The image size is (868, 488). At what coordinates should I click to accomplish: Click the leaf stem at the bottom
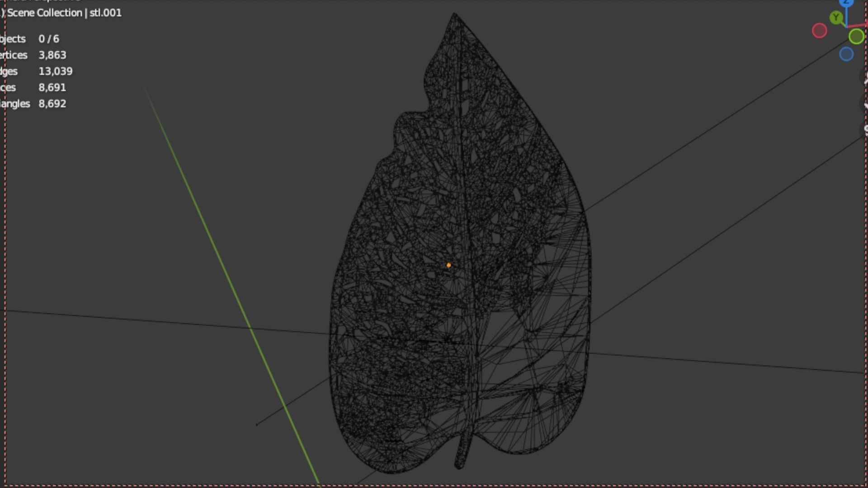click(462, 454)
